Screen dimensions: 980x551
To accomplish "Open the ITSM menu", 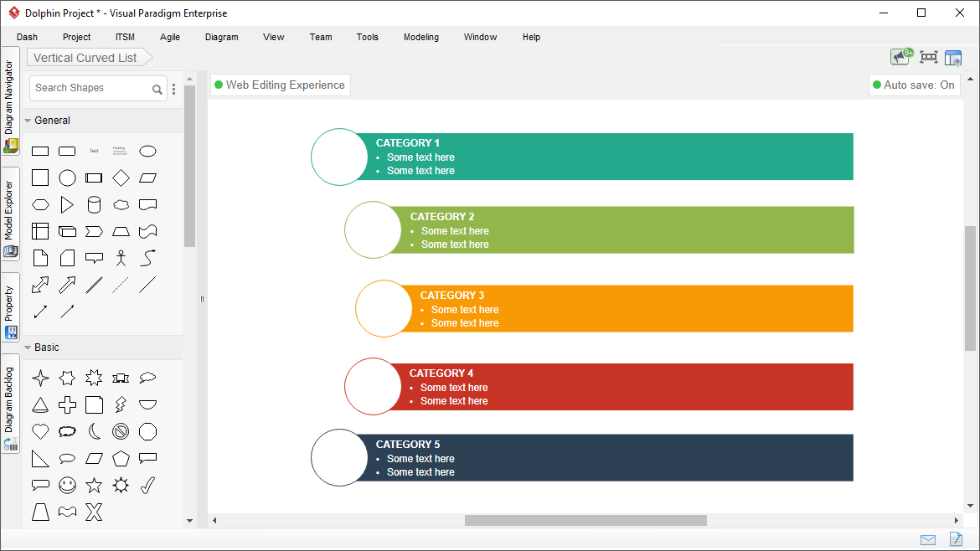I will 125,37.
